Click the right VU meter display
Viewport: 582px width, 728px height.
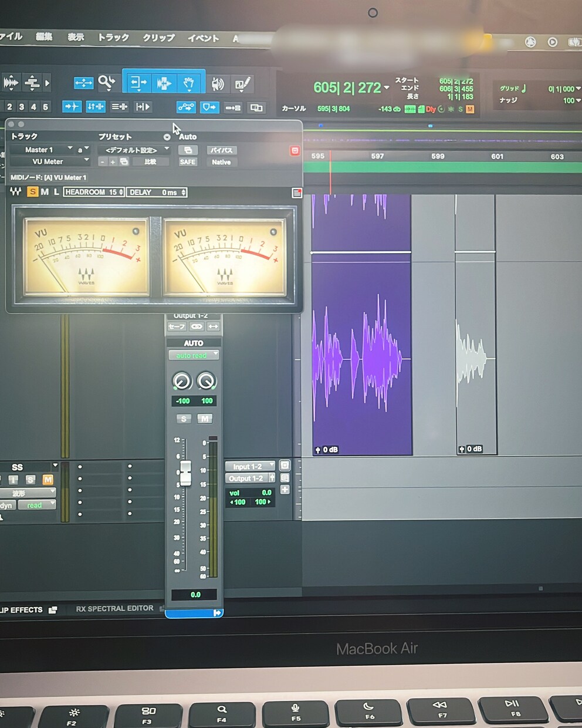coord(225,257)
